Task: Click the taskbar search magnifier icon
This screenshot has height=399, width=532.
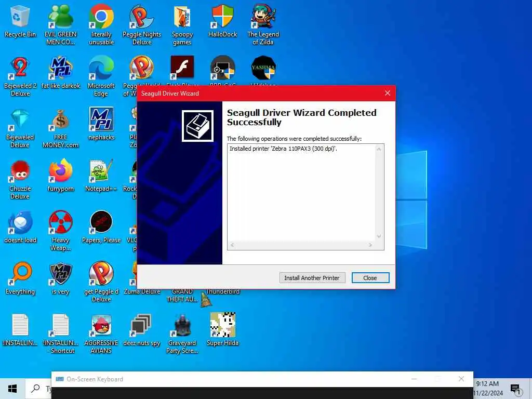Action: (35, 389)
